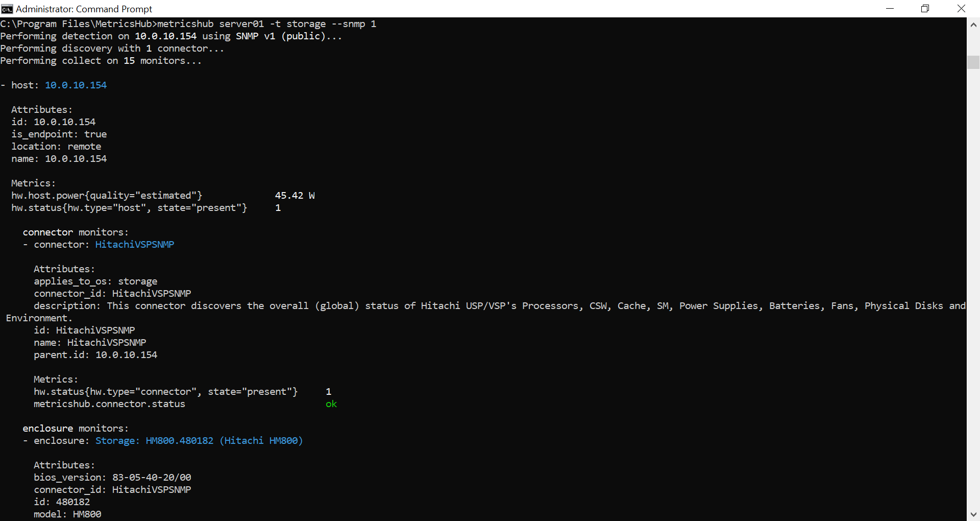
Task: Click the bios_version 83-05-40-20/00 value
Action: [152, 478]
